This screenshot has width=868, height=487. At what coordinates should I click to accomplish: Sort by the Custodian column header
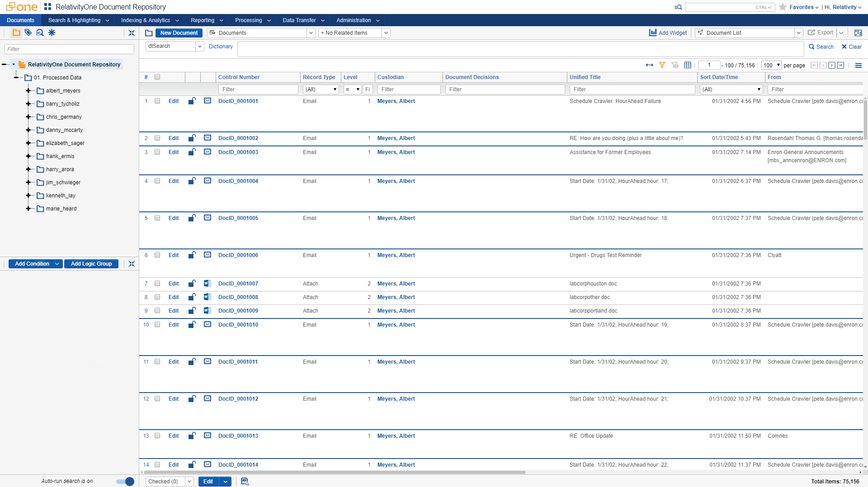[x=391, y=77]
